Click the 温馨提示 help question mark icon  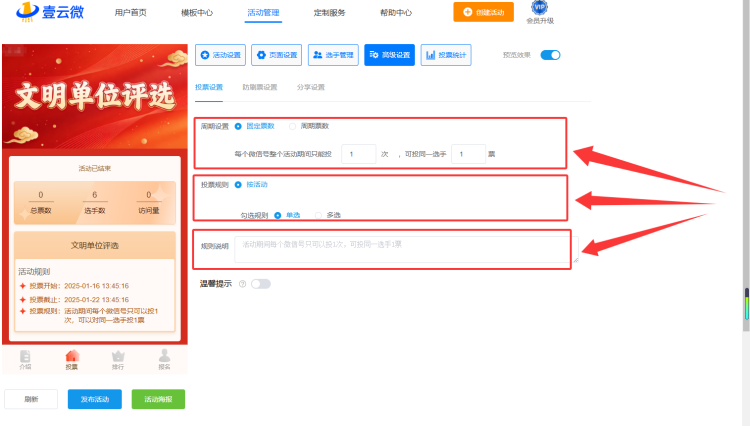point(243,284)
